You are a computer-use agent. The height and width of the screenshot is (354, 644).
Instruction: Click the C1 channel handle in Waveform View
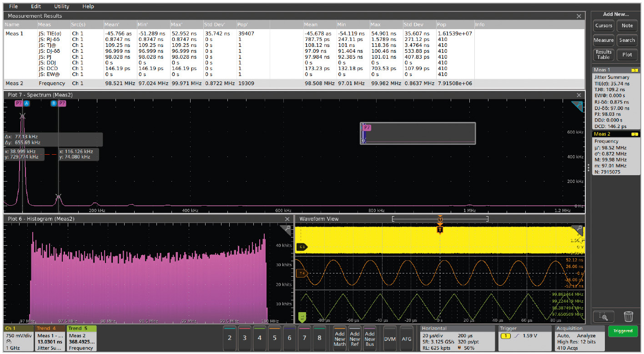(x=302, y=247)
